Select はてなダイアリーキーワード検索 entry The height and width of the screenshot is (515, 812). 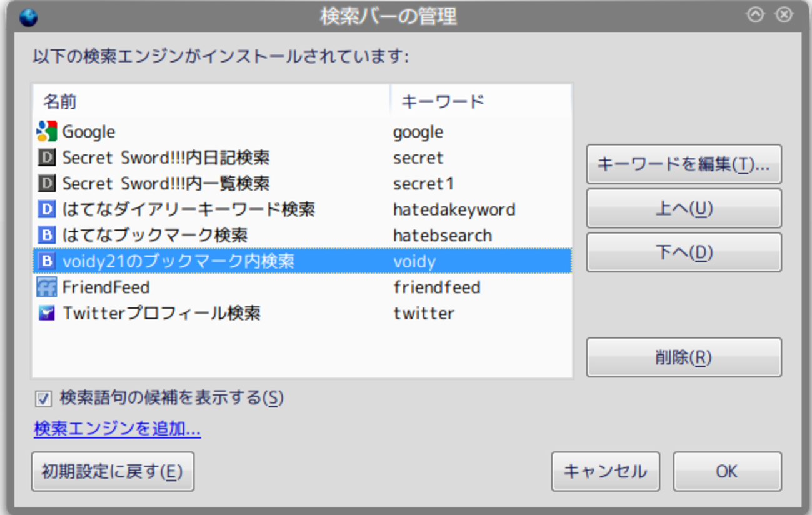pyautogui.click(x=189, y=209)
